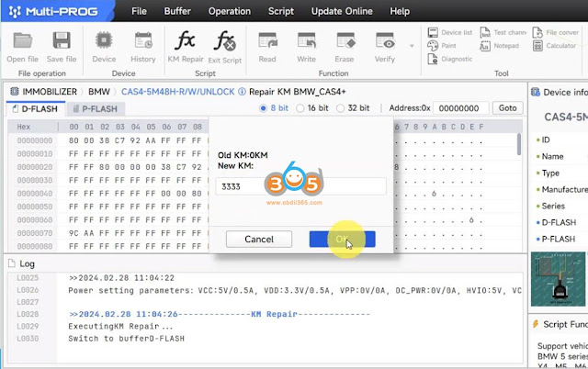
Task: Open the Test channel tool
Action: tap(503, 33)
